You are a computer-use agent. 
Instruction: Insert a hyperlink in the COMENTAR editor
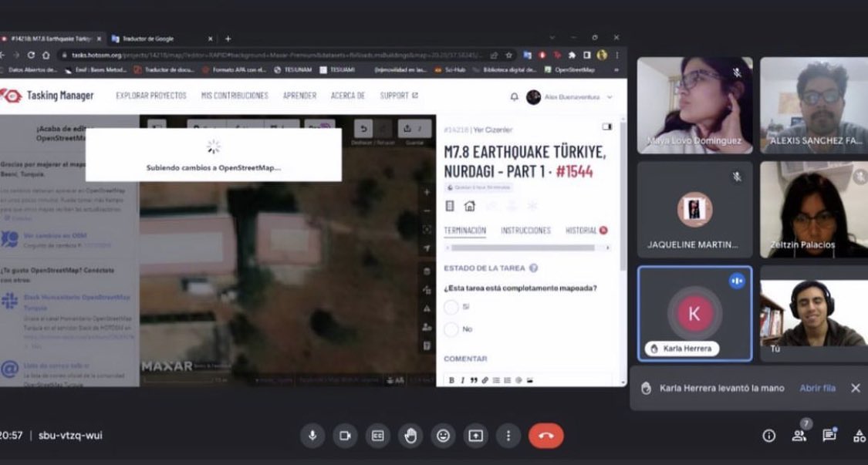coord(485,379)
